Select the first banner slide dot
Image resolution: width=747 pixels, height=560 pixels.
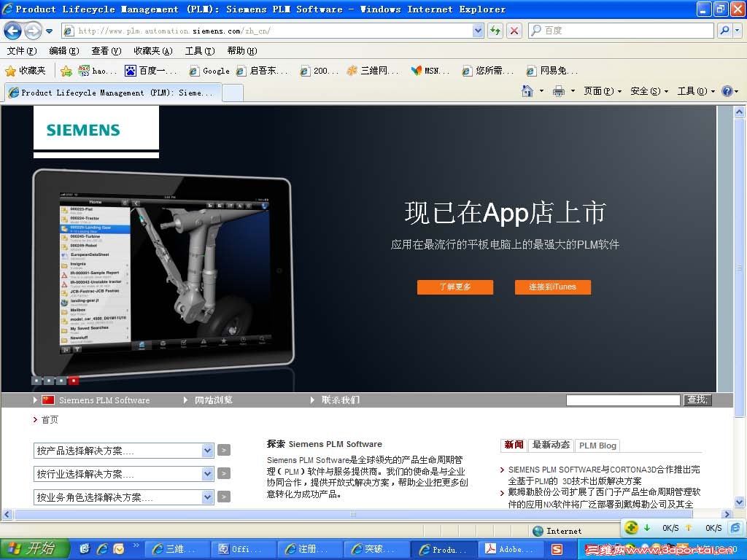36,381
